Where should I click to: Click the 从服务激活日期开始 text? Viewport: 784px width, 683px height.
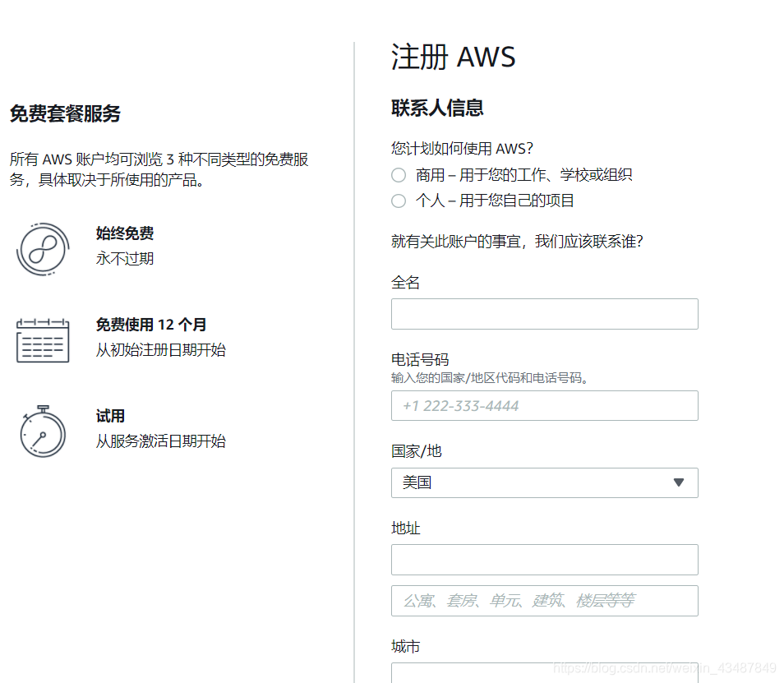click(161, 441)
